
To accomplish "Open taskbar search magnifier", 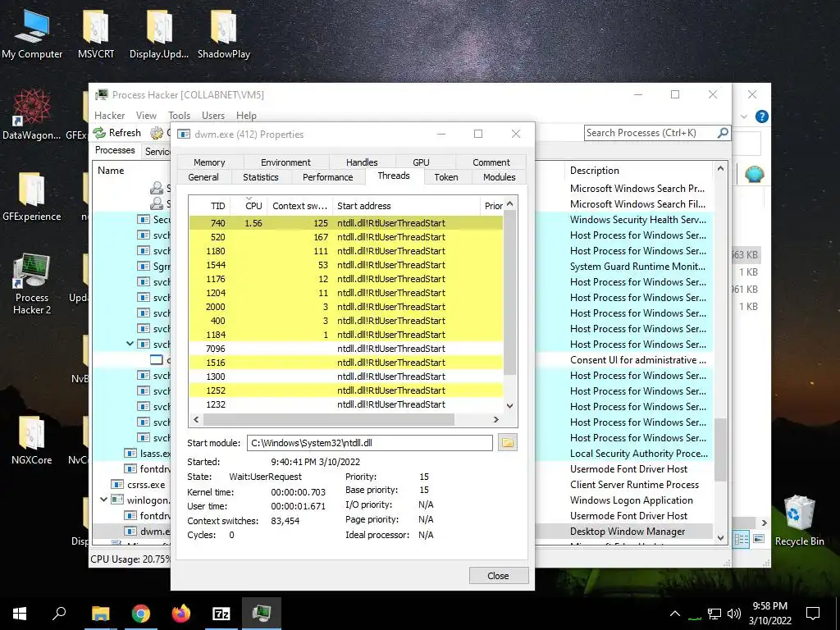I will pyautogui.click(x=59, y=614).
